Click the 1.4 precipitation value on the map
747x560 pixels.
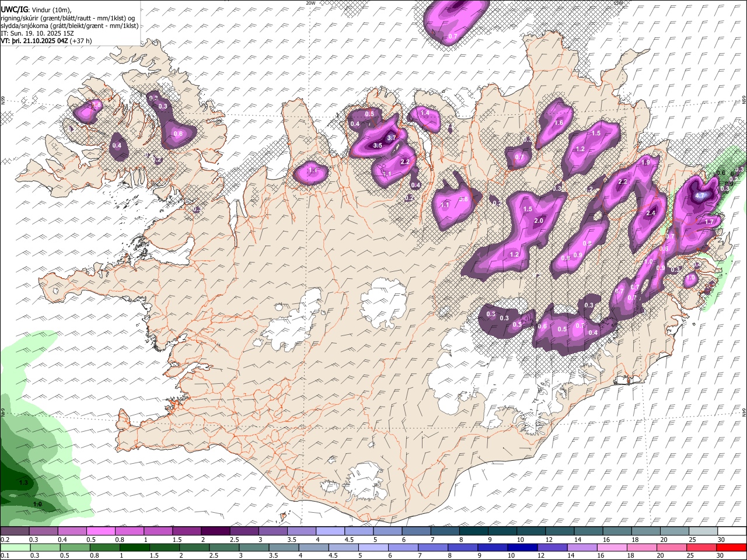425,113
